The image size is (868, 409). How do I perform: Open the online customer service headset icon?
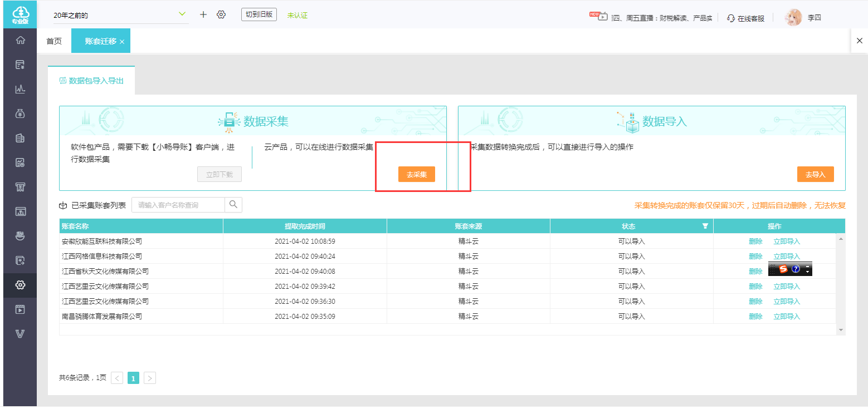click(731, 18)
